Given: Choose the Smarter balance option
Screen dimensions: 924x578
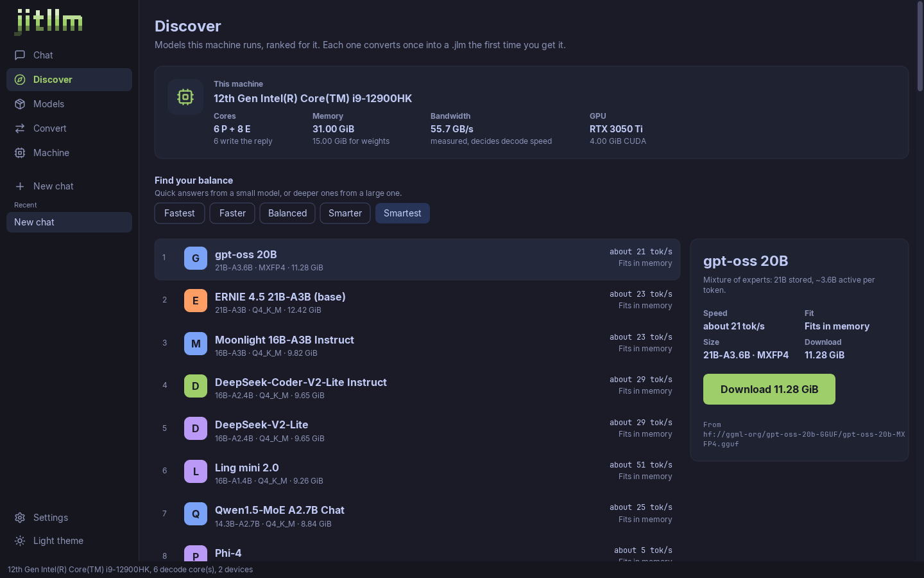Looking at the screenshot, I should [345, 213].
